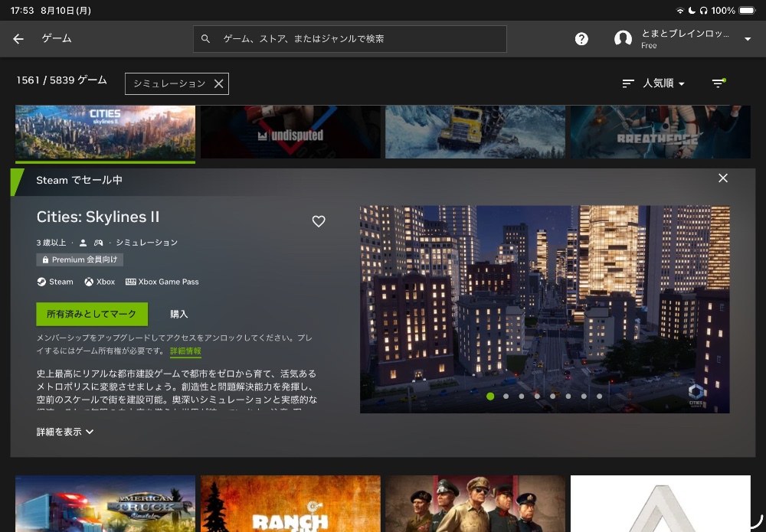Select the Steam store option

(55, 282)
